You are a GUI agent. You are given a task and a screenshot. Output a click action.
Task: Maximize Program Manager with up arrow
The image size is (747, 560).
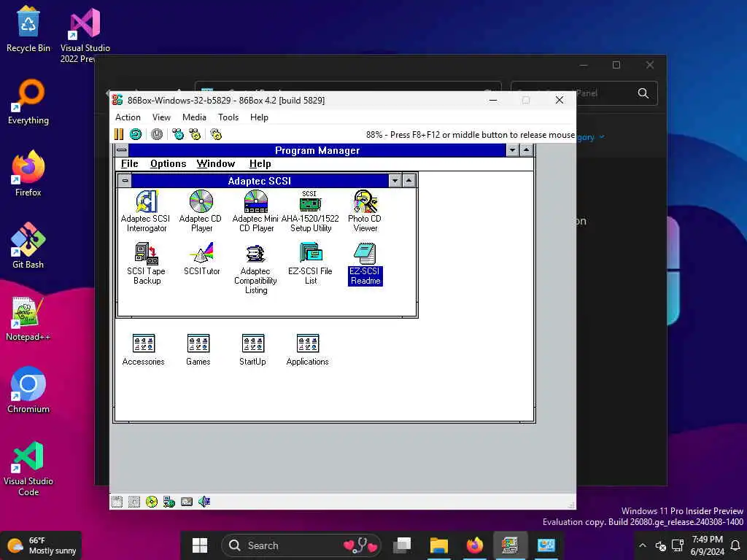526,150
